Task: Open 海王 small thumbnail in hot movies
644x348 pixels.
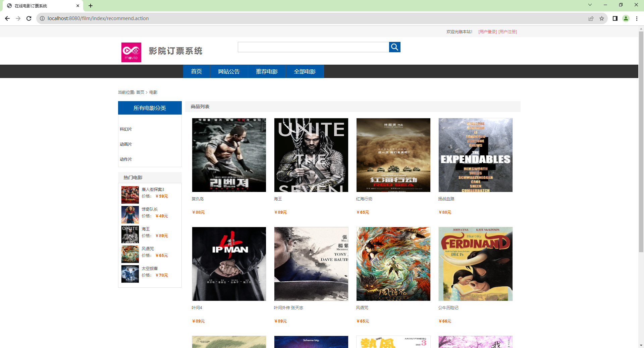Action: [130, 234]
